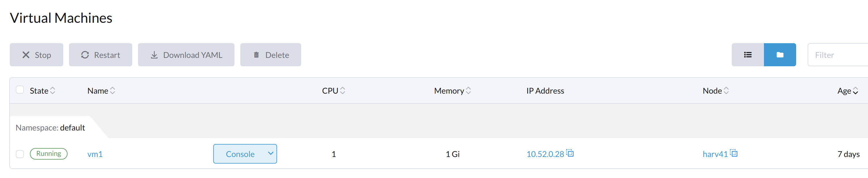Click the Namespace: default group header
868x178 pixels.
[50, 128]
